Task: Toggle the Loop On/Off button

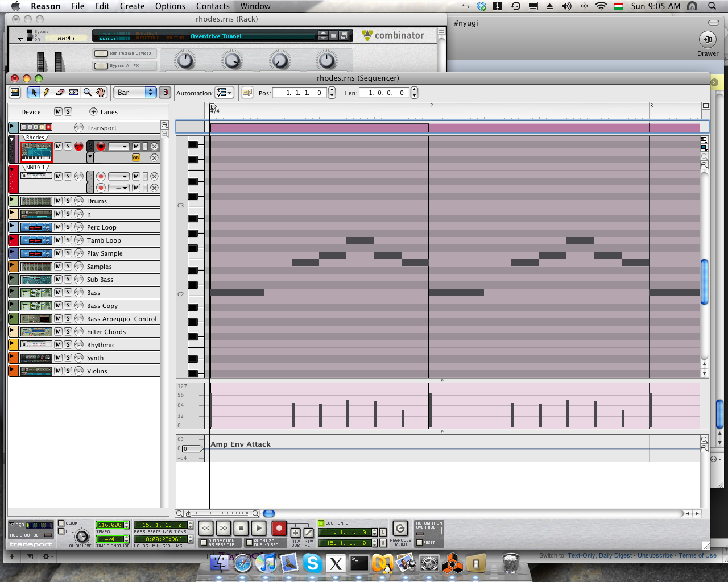Action: [321, 523]
